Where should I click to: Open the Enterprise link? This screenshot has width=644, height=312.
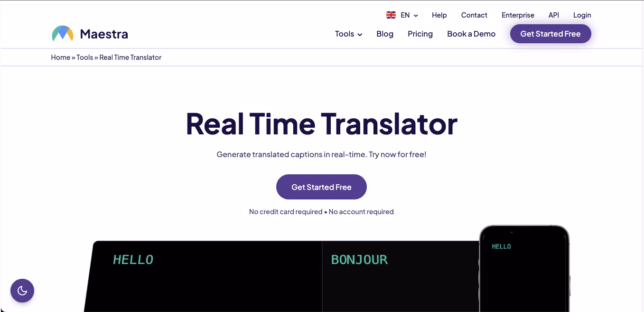pyautogui.click(x=518, y=15)
